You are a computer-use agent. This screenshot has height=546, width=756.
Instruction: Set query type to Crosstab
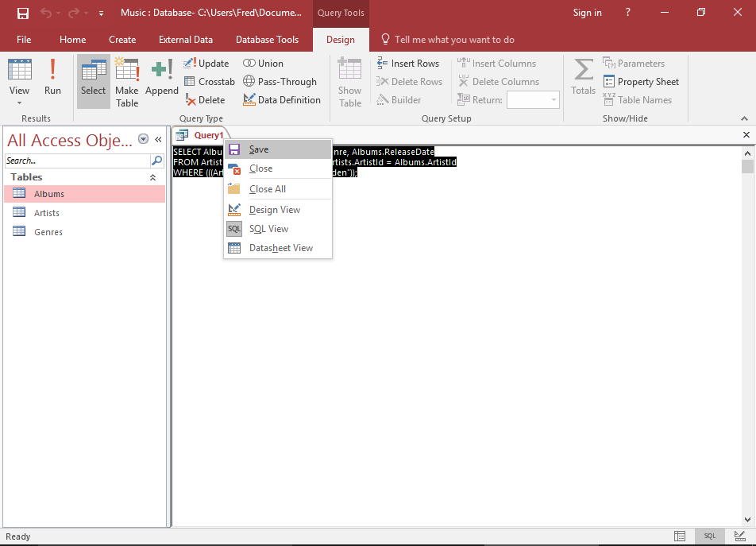210,82
